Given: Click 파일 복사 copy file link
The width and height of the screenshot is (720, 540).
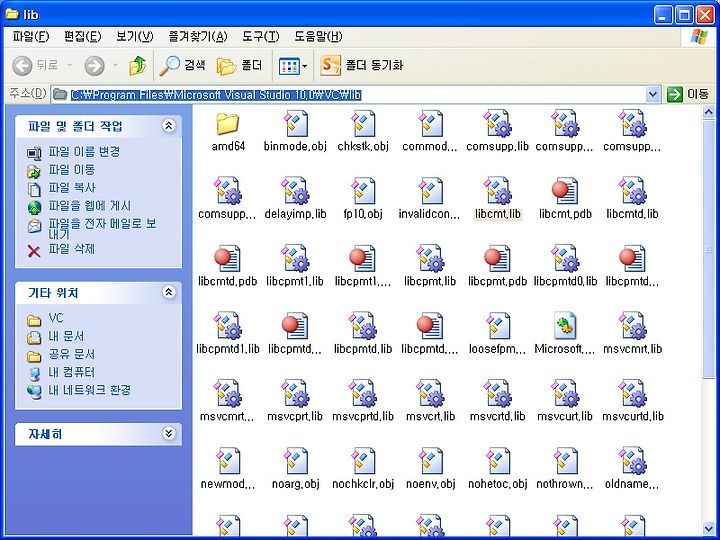Looking at the screenshot, I should [72, 188].
